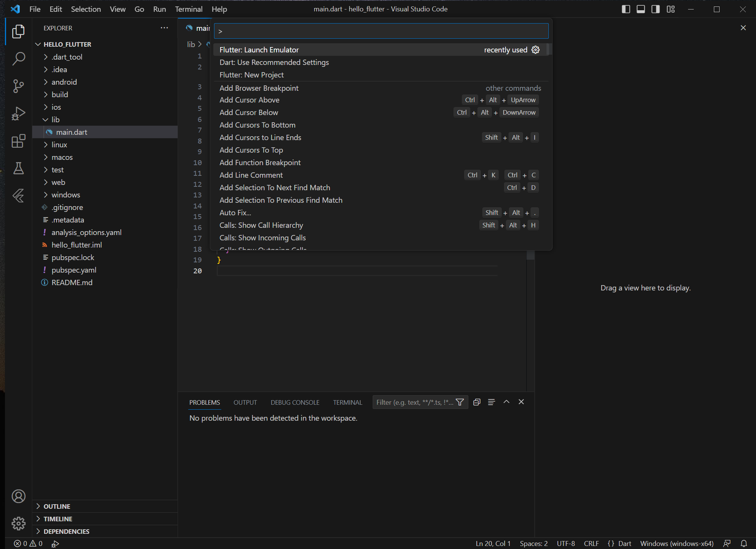Click the CRLF line ending selector
The width and height of the screenshot is (756, 549).
591,544
